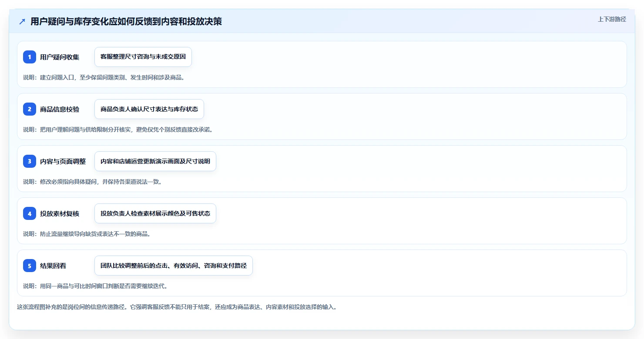The height and width of the screenshot is (339, 644).
Task: Click the 用户疑问收集 step name
Action: [60, 57]
